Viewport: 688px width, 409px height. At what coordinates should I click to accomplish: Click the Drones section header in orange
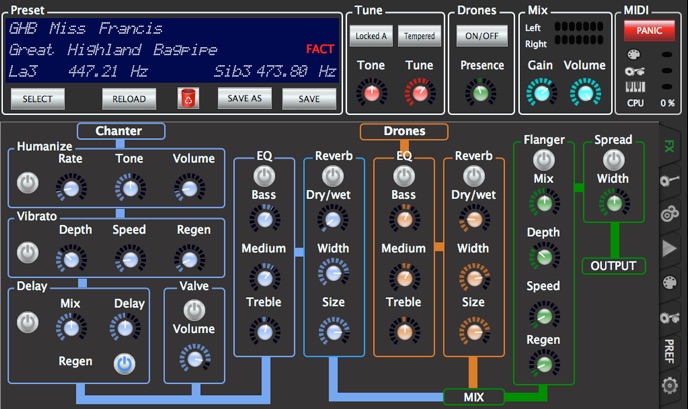404,131
